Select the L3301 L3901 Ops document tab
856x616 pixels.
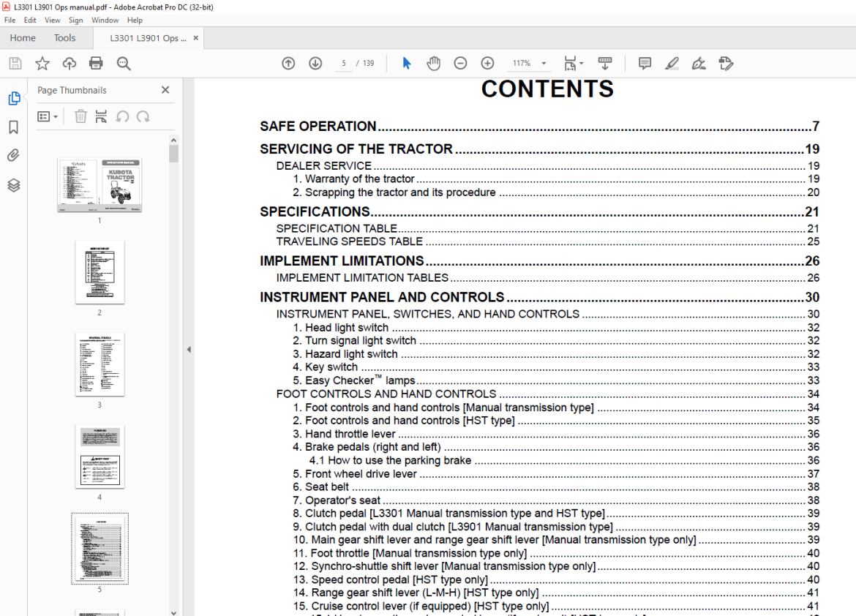point(148,38)
